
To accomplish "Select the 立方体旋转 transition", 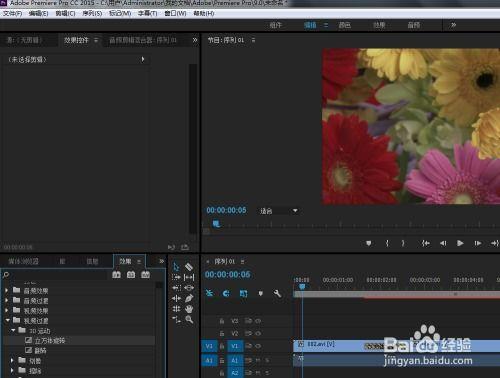I will point(50,340).
